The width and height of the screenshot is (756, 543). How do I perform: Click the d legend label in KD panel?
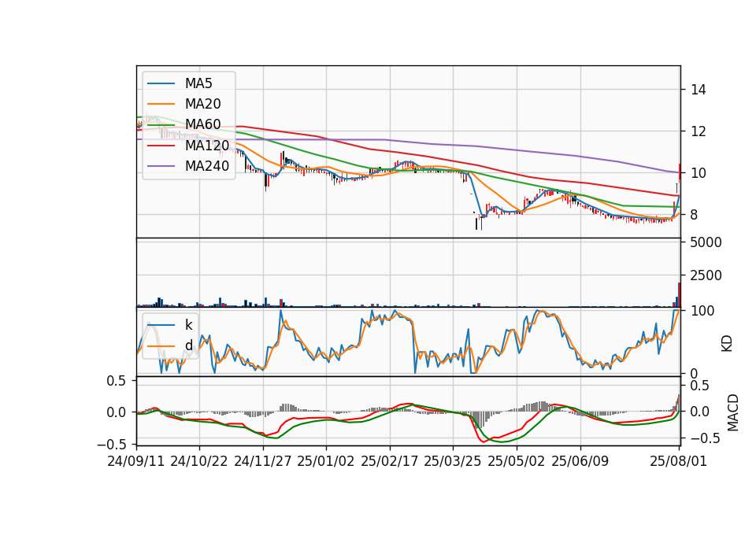(x=188, y=345)
